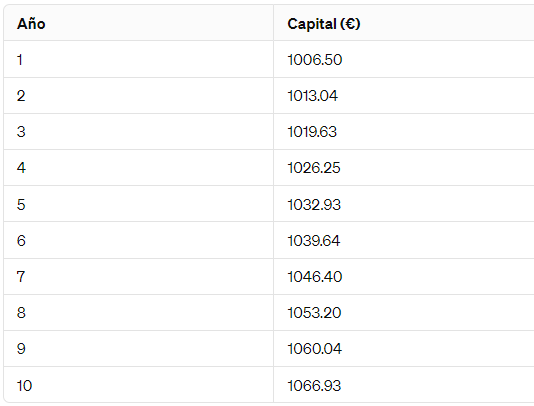Click the capital value 1053.20

coord(314,312)
